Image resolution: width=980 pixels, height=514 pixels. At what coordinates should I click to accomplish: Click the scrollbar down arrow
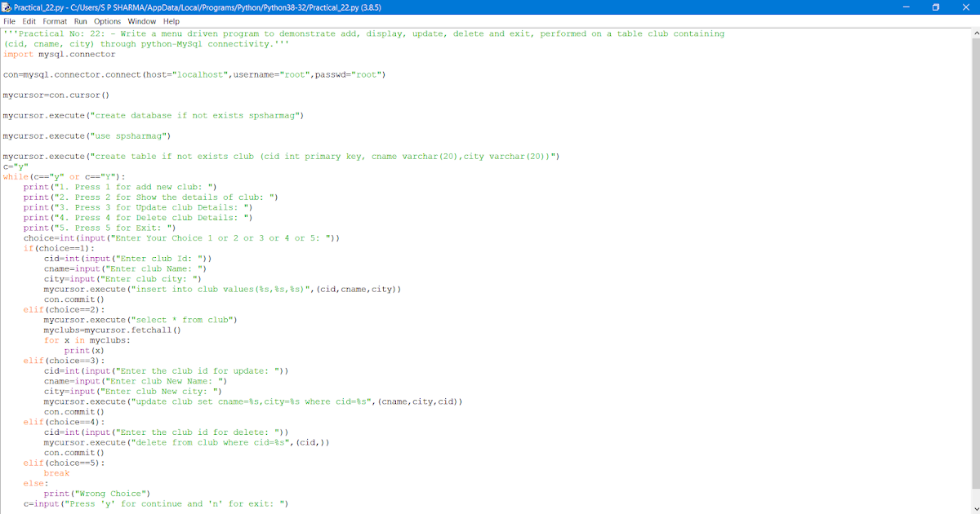974,508
